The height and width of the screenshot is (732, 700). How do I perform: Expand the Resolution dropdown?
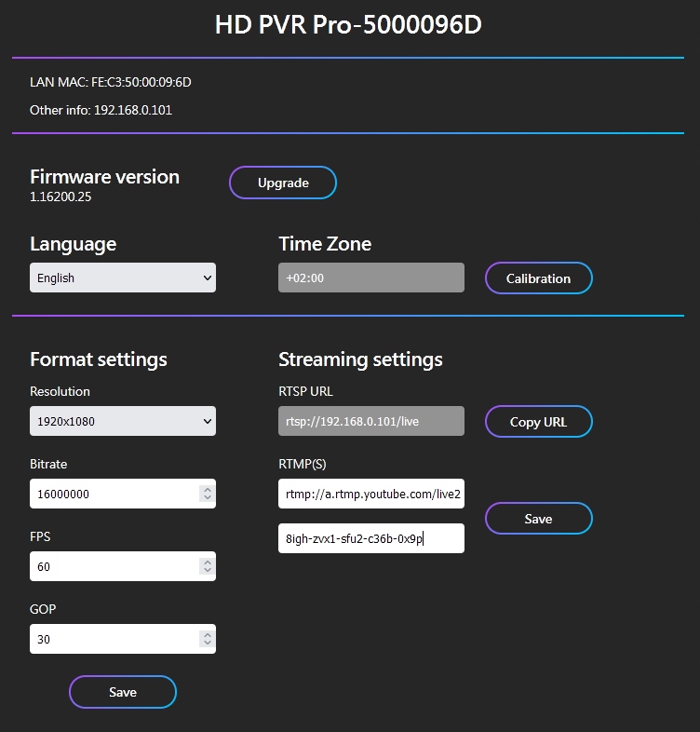(x=122, y=422)
